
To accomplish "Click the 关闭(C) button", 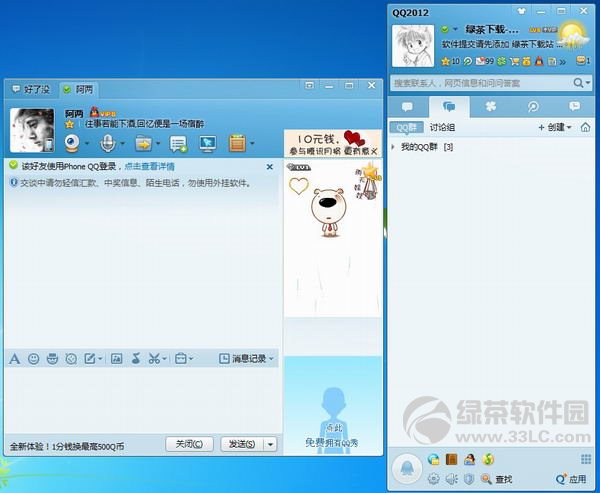I will point(189,444).
